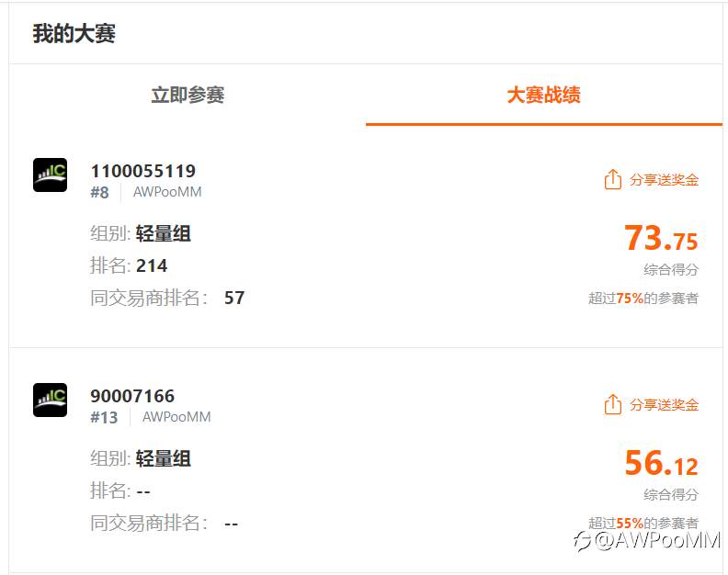Select the 大赛战绩 tab

click(x=543, y=95)
